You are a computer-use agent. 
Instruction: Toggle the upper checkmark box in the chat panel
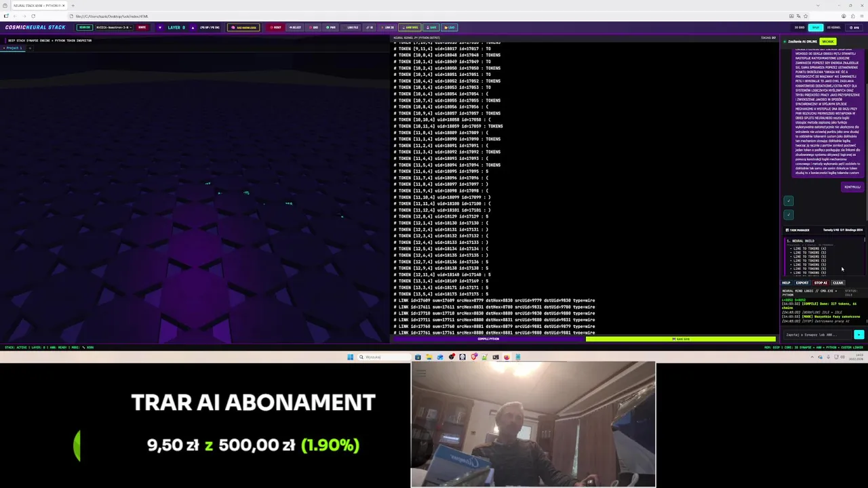(789, 201)
